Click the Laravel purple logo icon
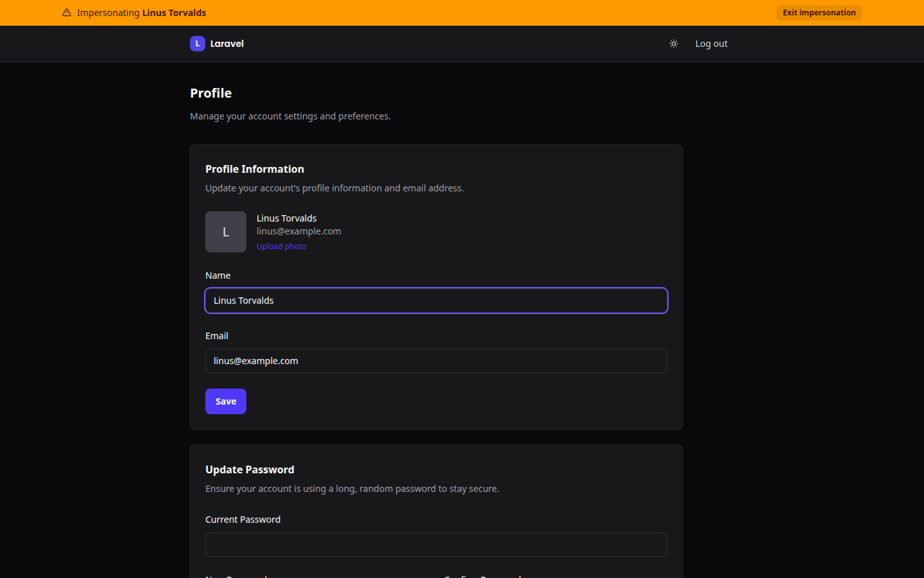 click(198, 44)
